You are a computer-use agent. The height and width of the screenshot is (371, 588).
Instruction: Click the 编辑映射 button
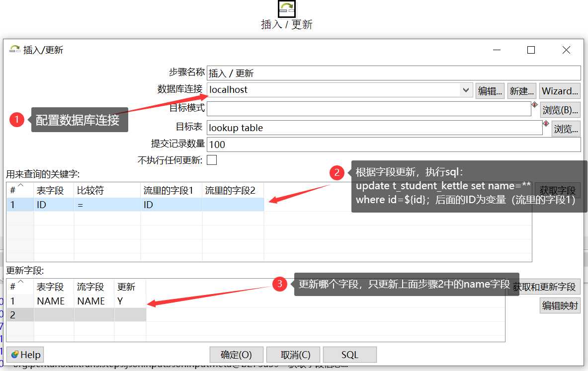click(x=560, y=306)
